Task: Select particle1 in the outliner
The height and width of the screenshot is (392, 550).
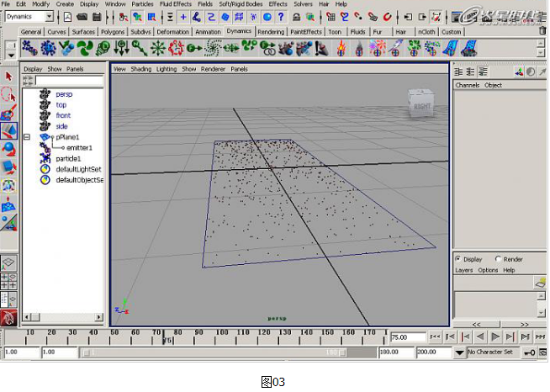Action: [x=68, y=159]
